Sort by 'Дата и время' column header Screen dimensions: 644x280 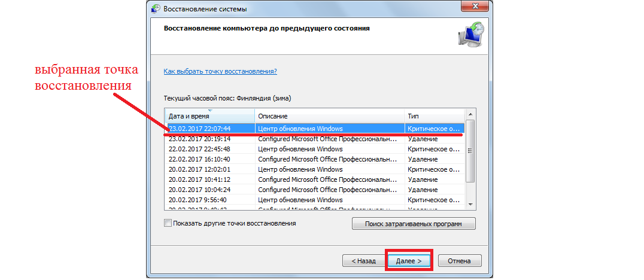[209, 115]
